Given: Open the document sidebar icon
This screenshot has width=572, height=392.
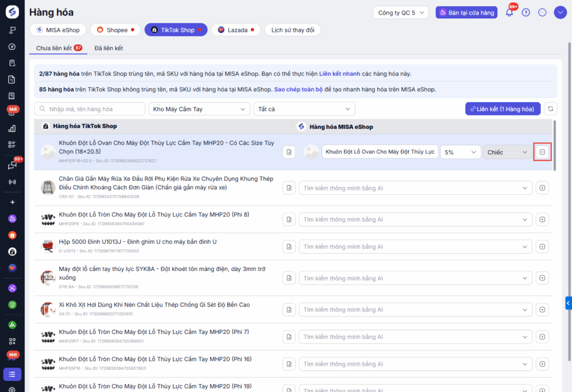Looking at the screenshot, I should pos(12,79).
